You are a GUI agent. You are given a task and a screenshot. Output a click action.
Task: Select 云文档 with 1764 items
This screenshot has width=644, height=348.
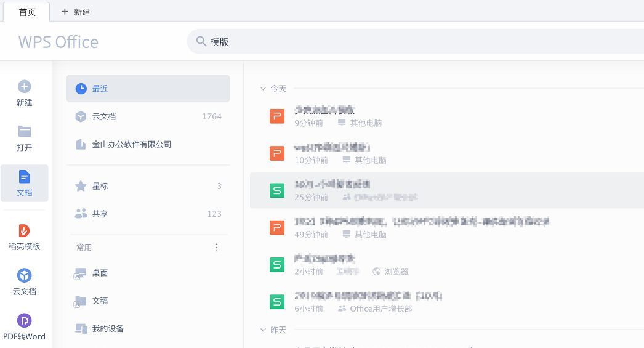coord(148,116)
